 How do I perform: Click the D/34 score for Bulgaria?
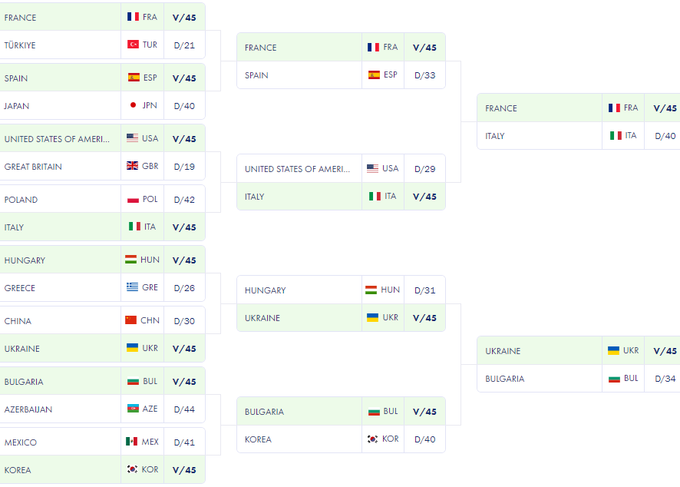(665, 379)
